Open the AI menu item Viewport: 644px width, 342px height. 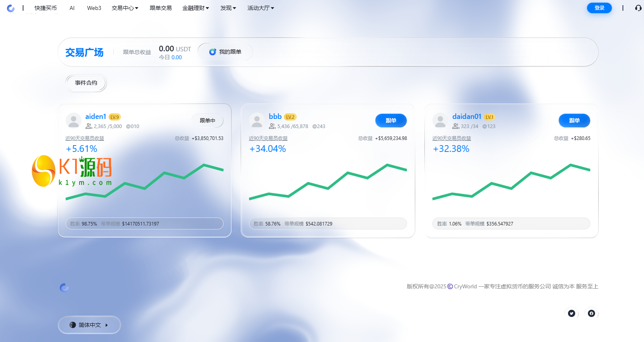pyautogui.click(x=72, y=8)
